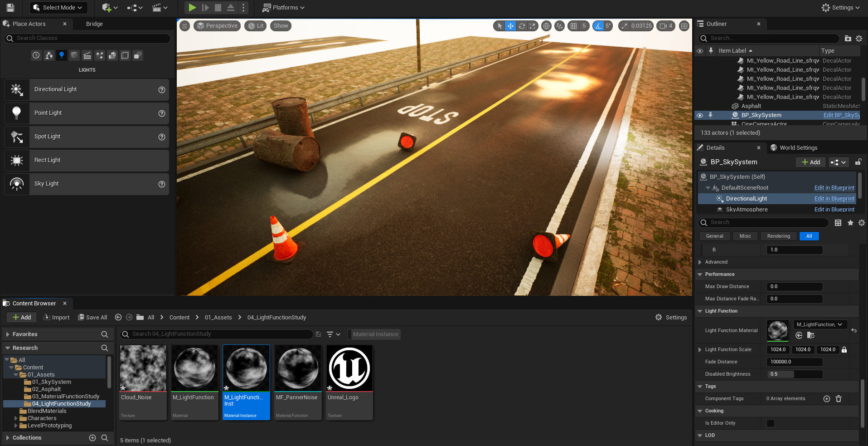
Task: Select the Directional Light actor entry
Action: coord(87,90)
